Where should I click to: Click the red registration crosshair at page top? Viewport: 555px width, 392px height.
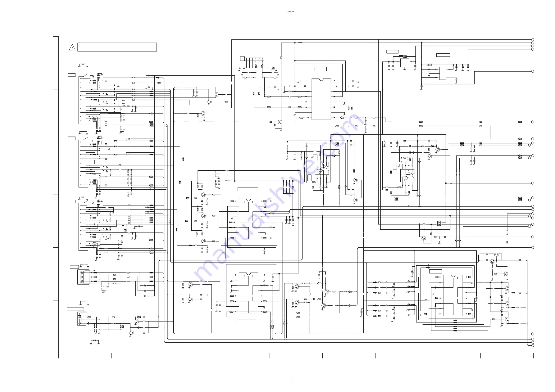click(x=291, y=12)
